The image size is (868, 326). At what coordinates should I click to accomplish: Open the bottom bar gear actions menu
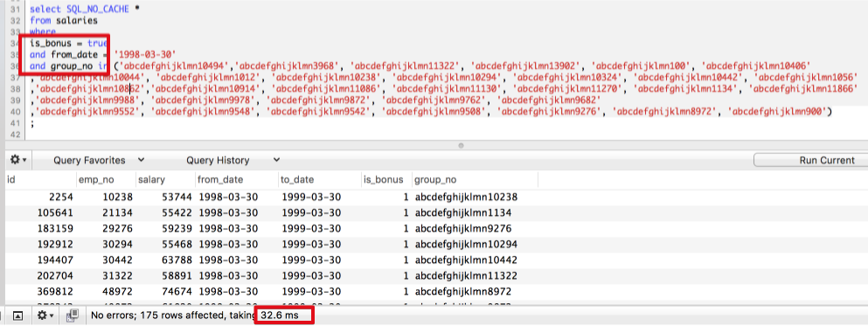pos(45,316)
